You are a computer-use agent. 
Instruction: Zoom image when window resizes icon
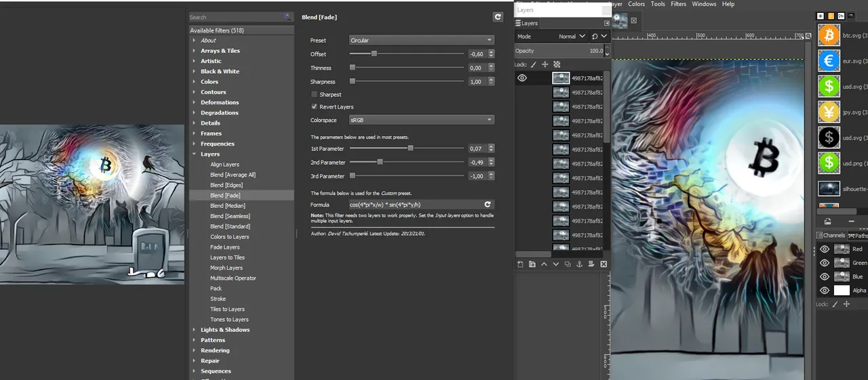[x=808, y=35]
